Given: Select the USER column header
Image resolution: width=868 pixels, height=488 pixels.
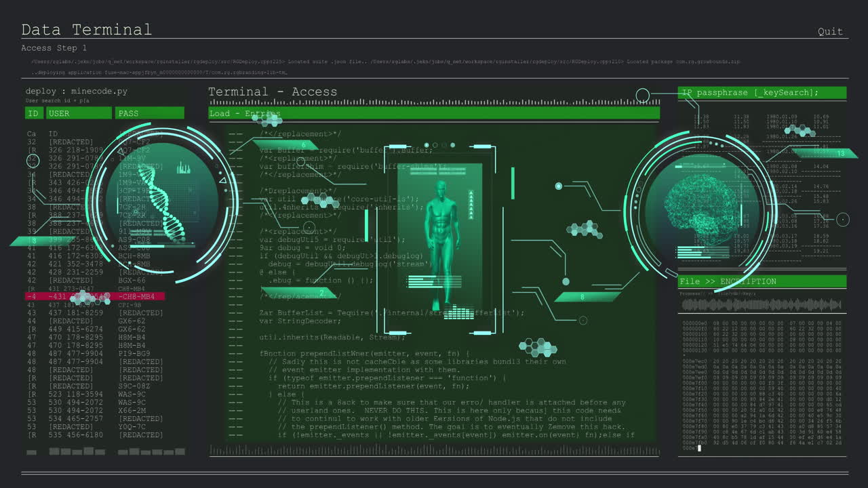Looking at the screenshot, I should point(79,113).
